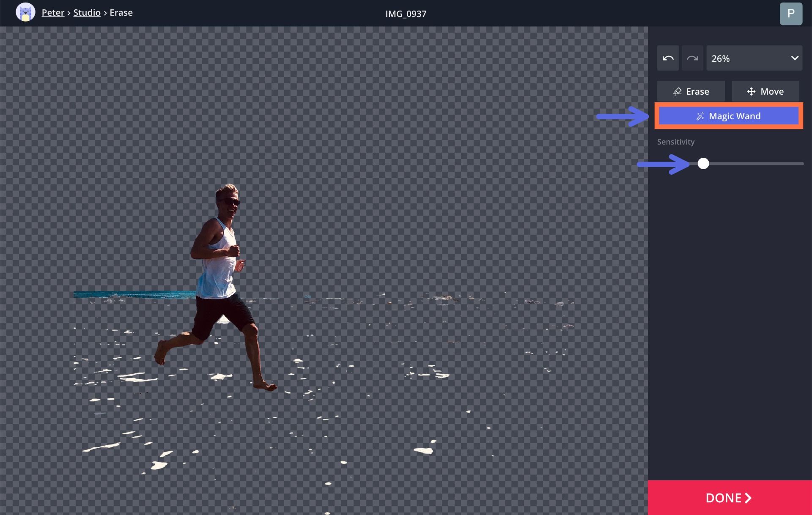Click the redo arrow icon
The width and height of the screenshot is (812, 515).
[692, 58]
